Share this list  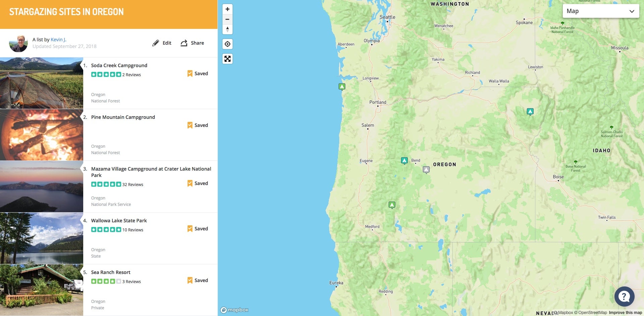coord(192,43)
